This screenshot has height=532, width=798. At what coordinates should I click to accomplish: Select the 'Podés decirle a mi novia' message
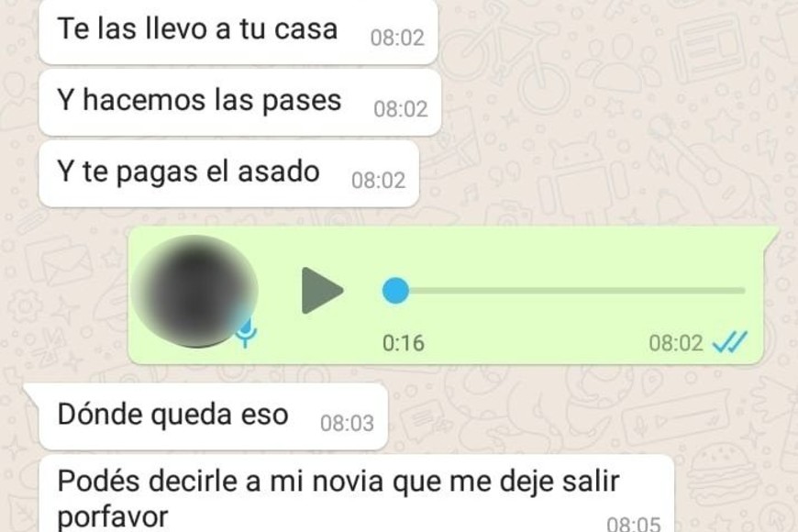[356, 493]
